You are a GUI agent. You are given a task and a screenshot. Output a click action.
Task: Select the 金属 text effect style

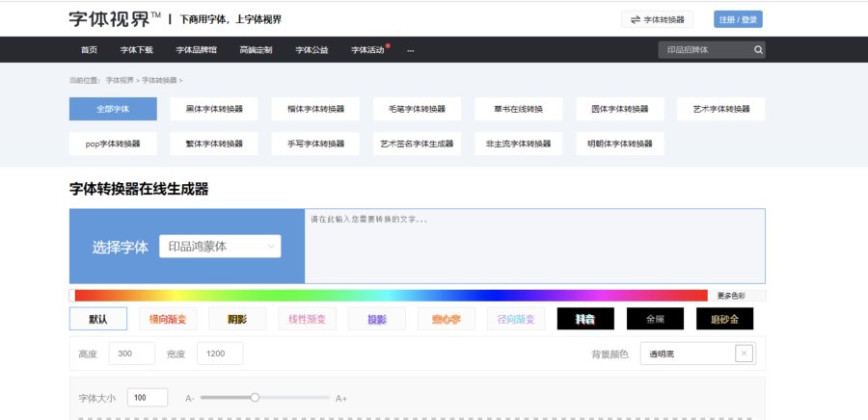click(655, 319)
